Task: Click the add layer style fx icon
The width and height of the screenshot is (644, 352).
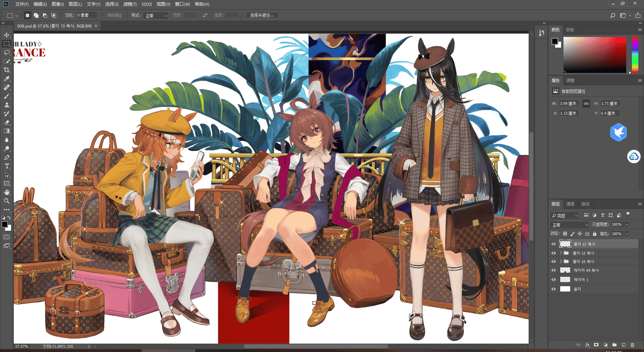Action: (587, 345)
